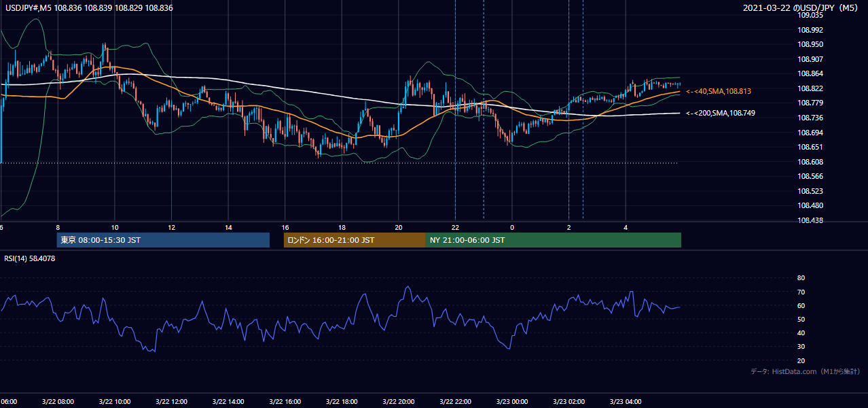The height and width of the screenshot is (408, 868).
Task: Click price axis label 108.480
Action: pyautogui.click(x=812, y=205)
